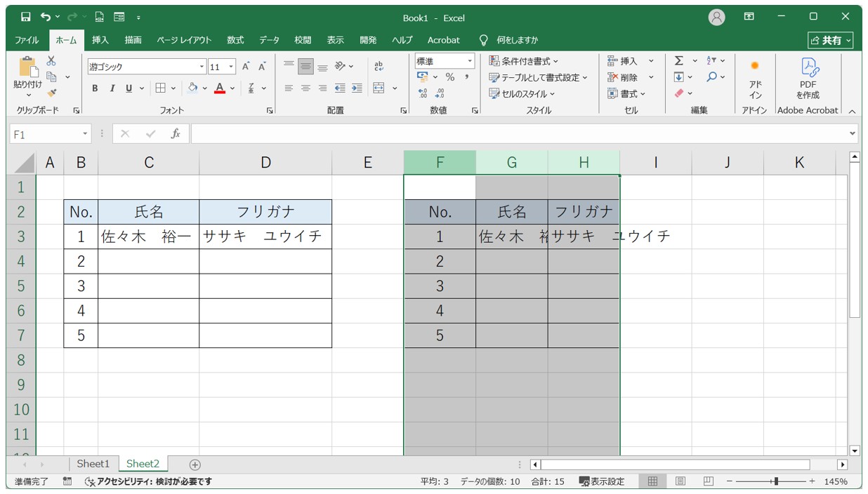Screen dimensions: 868x494
Task: Click the 共有 share button
Action: (831, 40)
